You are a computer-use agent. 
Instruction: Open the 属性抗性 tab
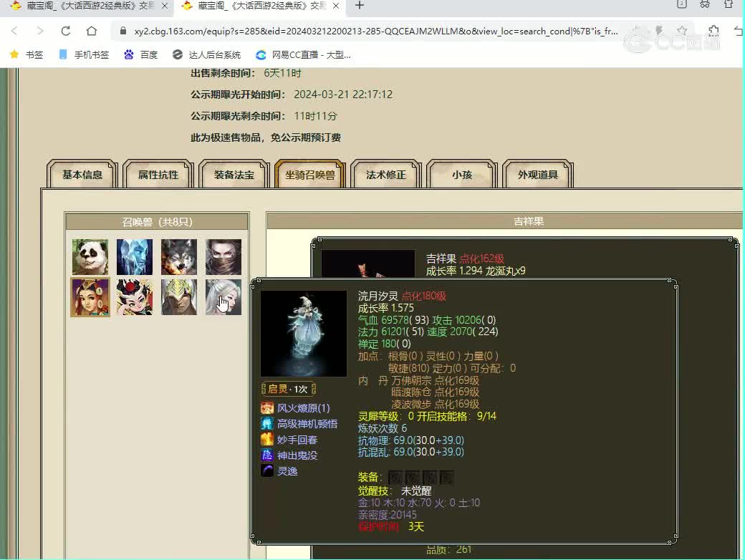158,174
